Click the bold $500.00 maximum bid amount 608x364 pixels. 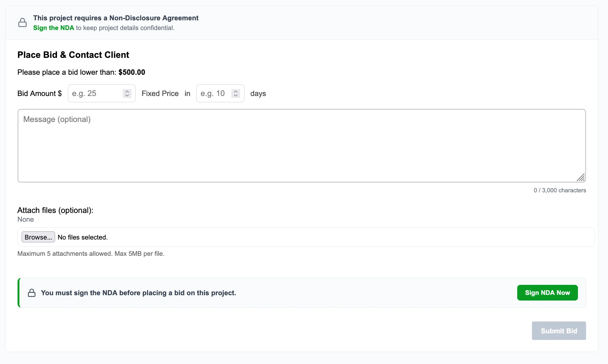tap(131, 72)
